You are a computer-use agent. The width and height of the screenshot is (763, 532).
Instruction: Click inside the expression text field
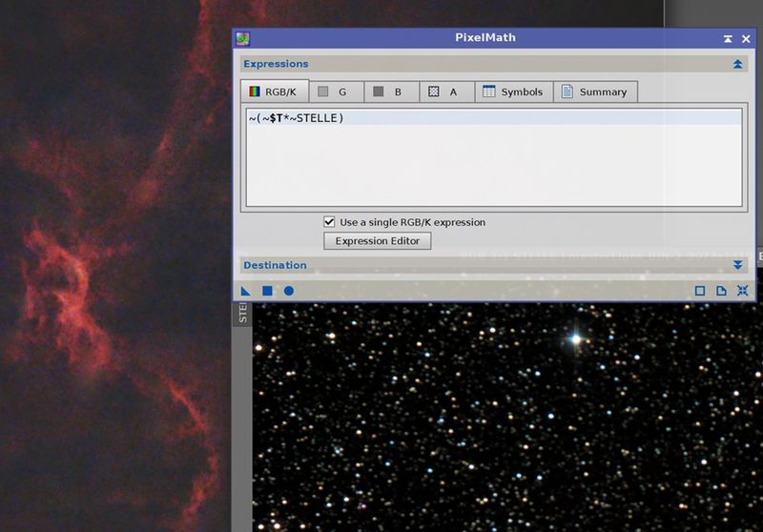(494, 157)
